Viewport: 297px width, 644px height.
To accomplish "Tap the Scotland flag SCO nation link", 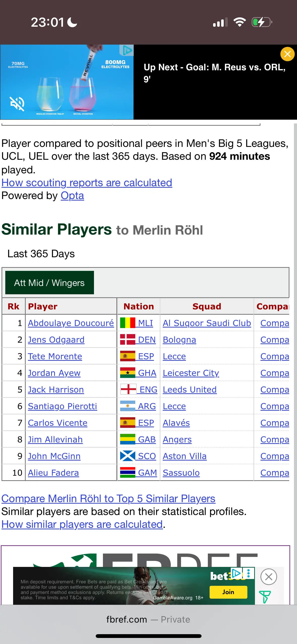I will 138,456.
